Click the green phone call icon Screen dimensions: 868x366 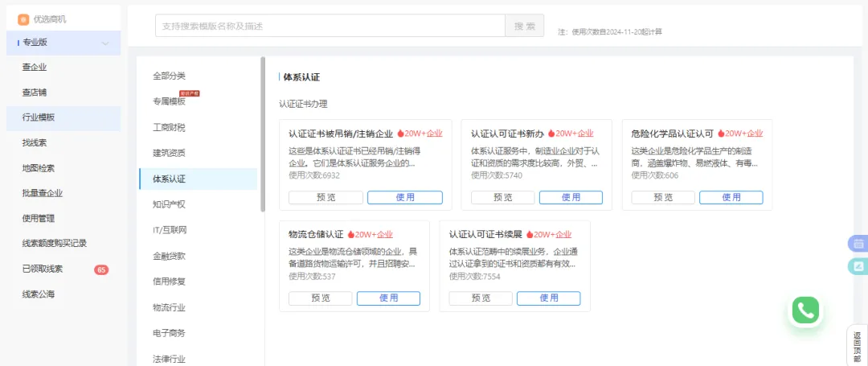pos(805,311)
